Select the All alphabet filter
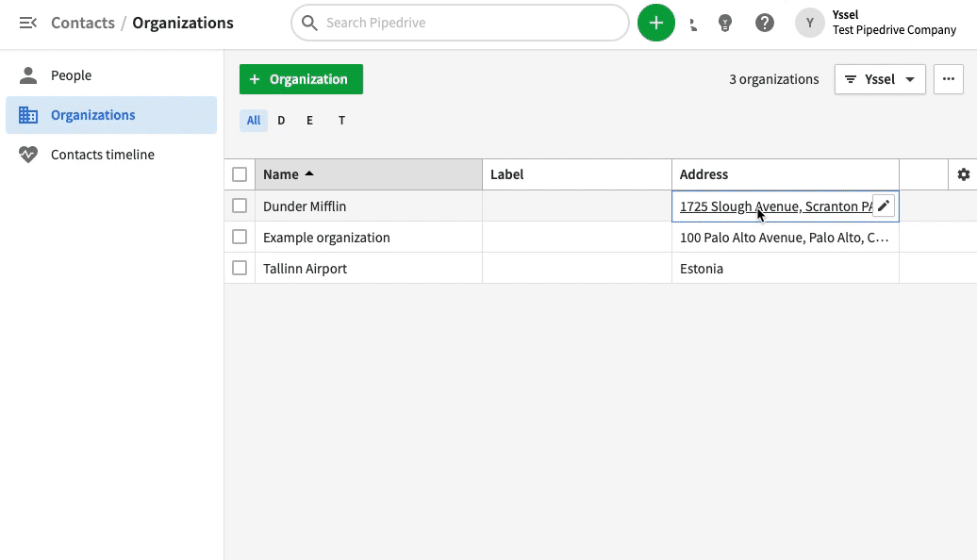The image size is (977, 560). [x=254, y=121]
